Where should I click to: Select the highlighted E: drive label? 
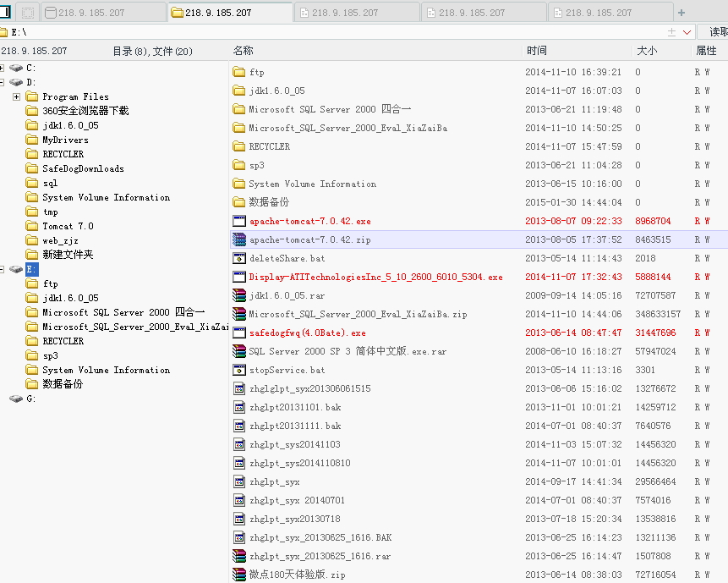click(31, 269)
